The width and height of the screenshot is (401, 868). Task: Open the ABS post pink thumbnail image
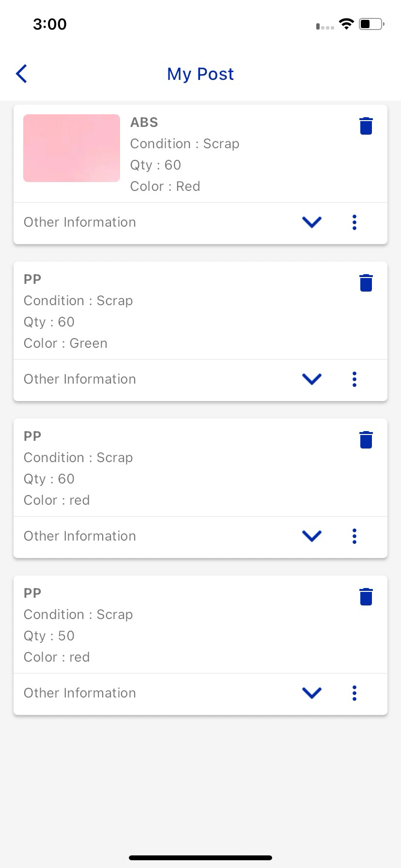point(72,148)
